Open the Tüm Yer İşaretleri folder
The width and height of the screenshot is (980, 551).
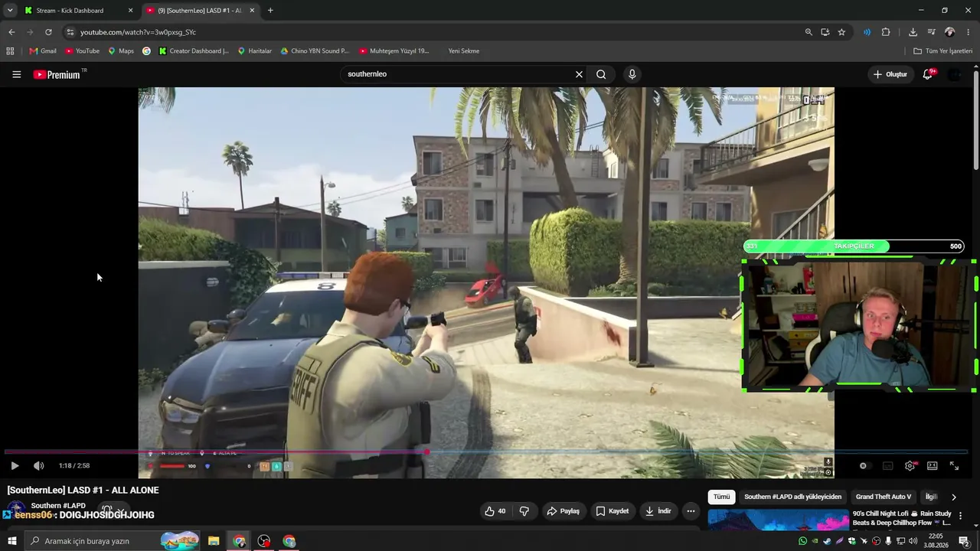click(942, 51)
